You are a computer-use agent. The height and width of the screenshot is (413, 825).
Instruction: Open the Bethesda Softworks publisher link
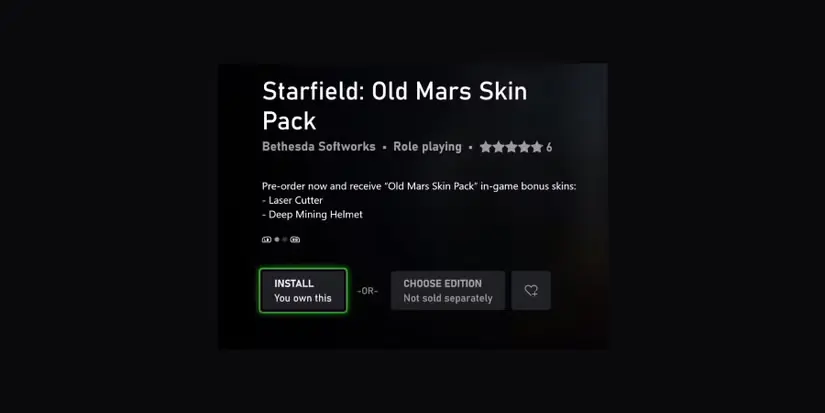coord(319,147)
